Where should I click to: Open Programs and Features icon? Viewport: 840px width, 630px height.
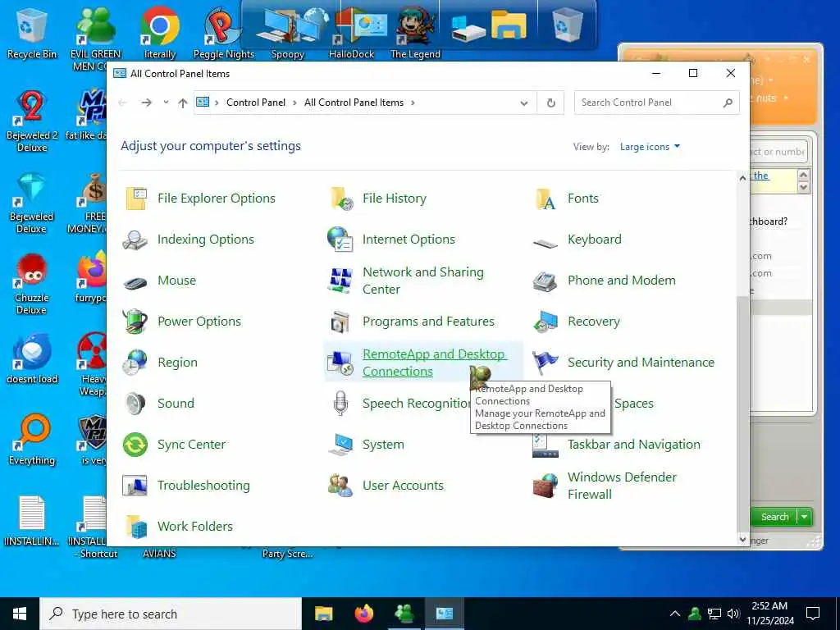[x=340, y=322]
